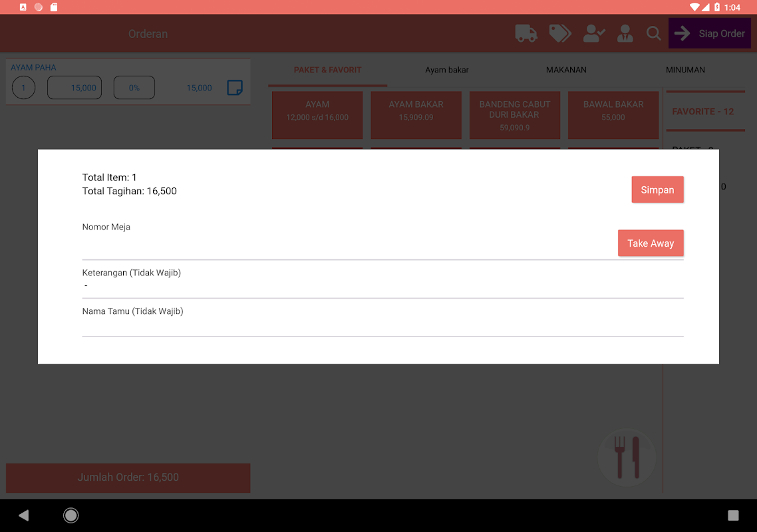Screen dimensions: 757x532
Task: Open the price tags icon
Action: coord(560,33)
